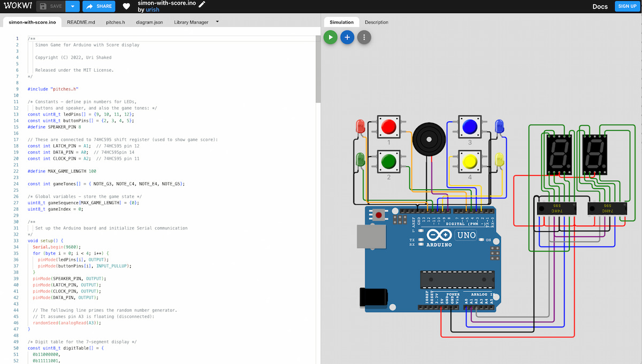Push the blue pushbutton labeled 3
642x364 pixels.
click(x=470, y=127)
